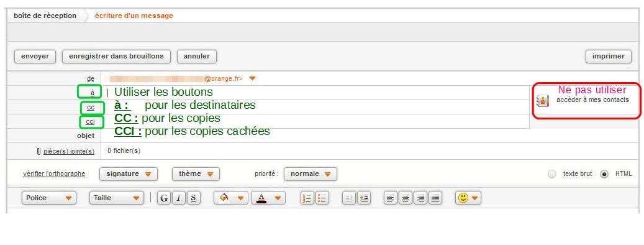Click accéder à mes contacts
This screenshot has height=245, width=644.
pos(592,100)
